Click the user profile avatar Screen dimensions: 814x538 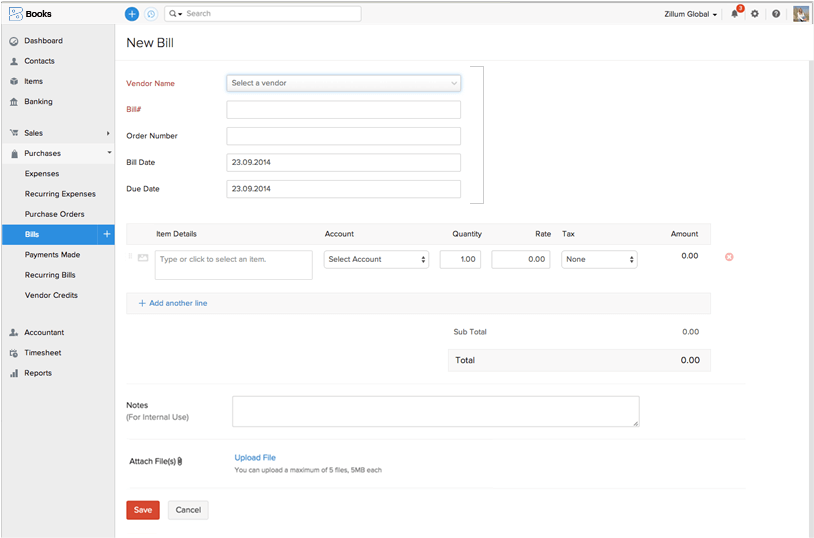[800, 14]
